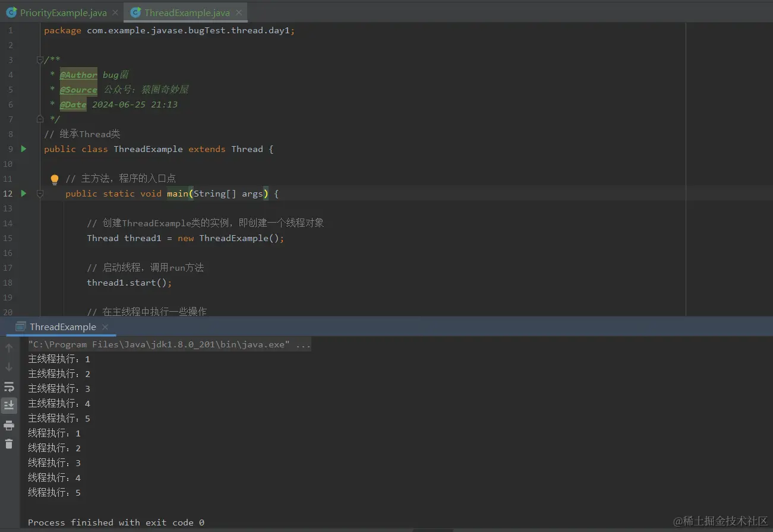The image size is (773, 532).
Task: Click the down arrow in console sidebar
Action: tap(9, 367)
